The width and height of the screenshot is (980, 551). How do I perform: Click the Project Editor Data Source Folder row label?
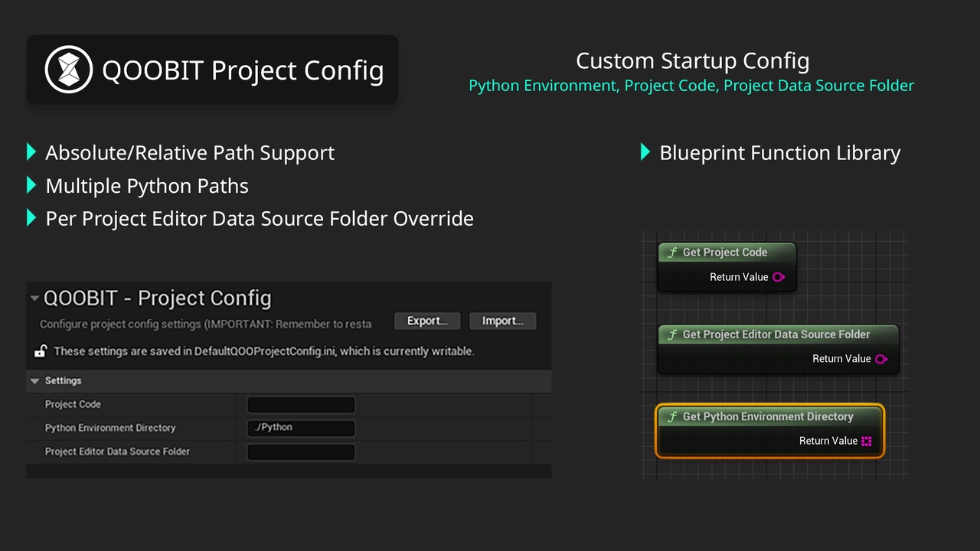pos(117,452)
